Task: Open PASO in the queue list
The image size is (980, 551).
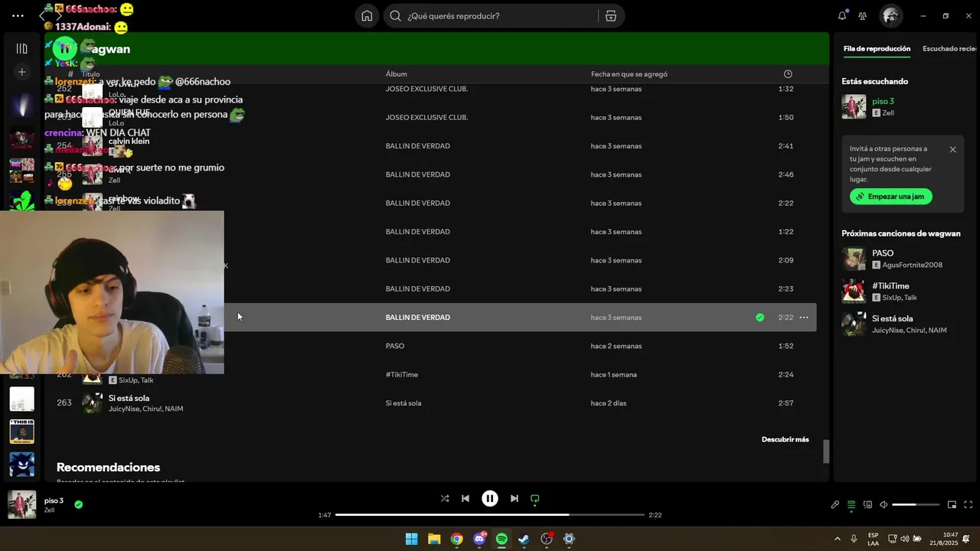Action: click(883, 253)
